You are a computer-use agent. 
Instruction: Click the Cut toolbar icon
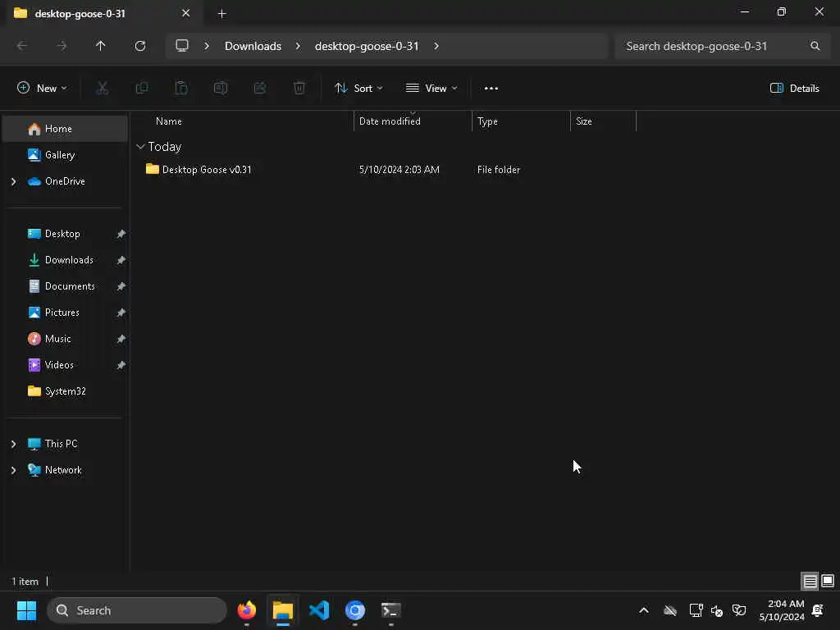(x=102, y=88)
